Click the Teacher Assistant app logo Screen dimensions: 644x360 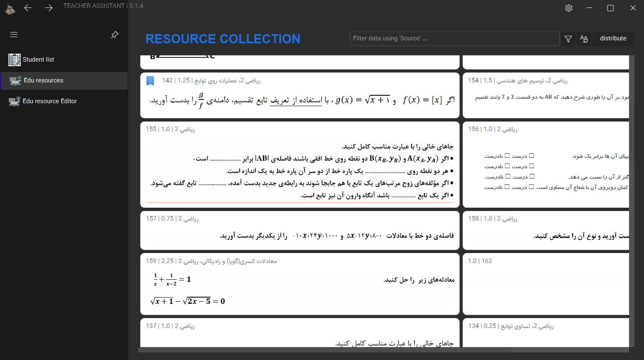click(10, 9)
